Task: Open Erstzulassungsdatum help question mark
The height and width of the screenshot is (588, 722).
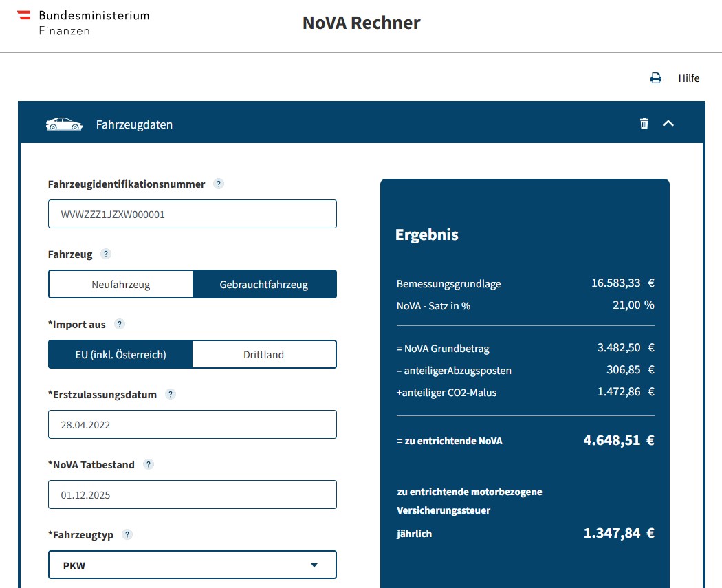Action: coord(171,394)
